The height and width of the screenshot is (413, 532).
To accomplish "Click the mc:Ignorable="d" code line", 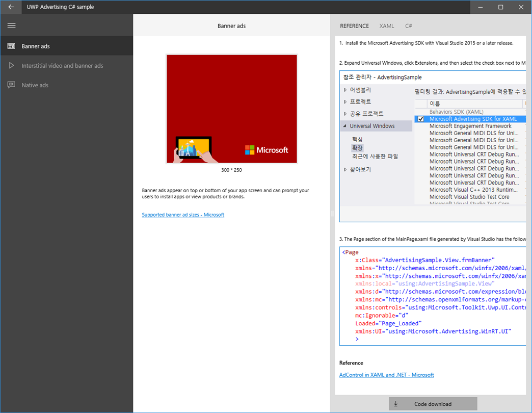I will tap(382, 315).
